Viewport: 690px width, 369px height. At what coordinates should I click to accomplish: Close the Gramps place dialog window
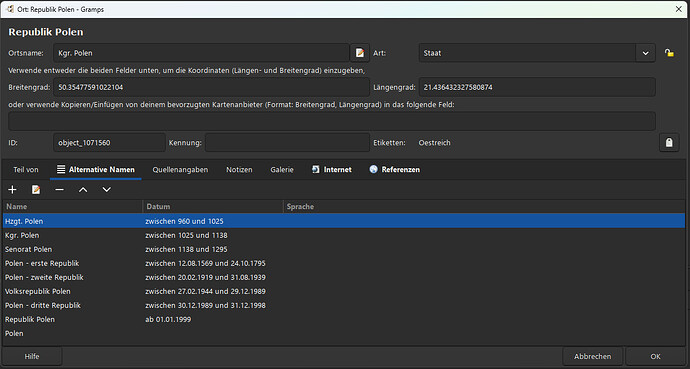(679, 9)
